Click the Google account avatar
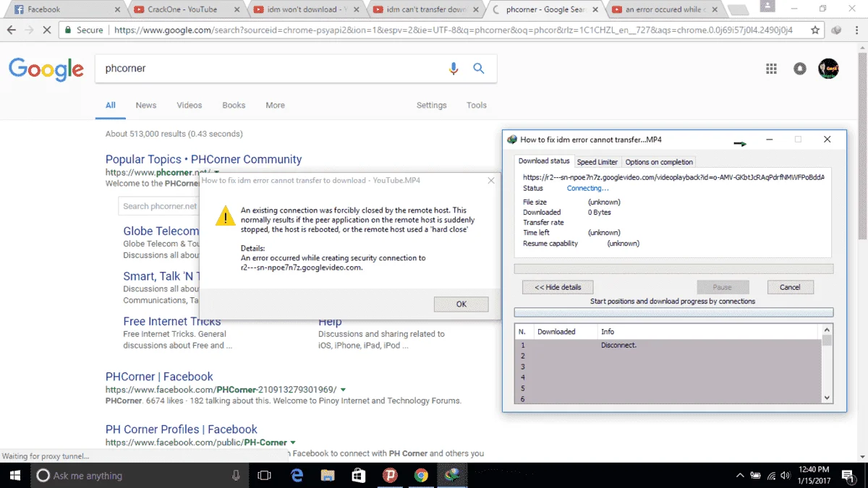 click(x=828, y=69)
